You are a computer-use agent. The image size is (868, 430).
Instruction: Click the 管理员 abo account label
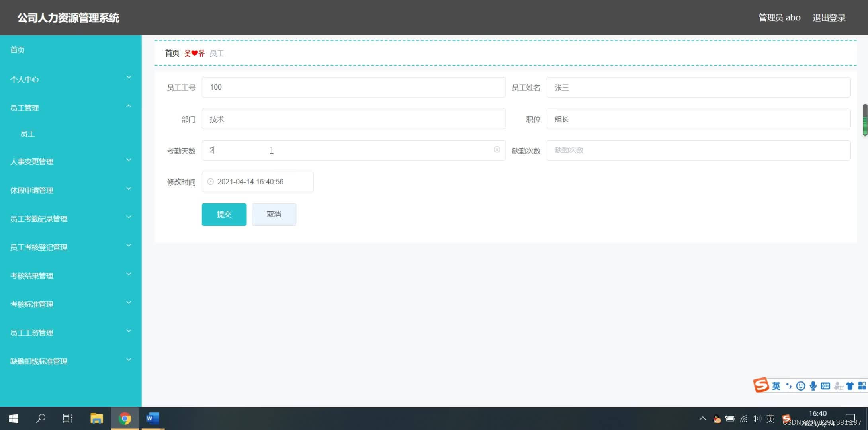pos(780,18)
